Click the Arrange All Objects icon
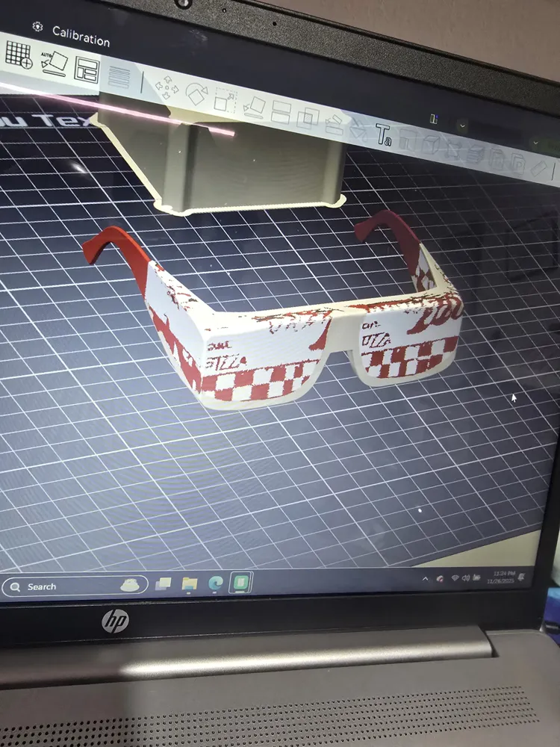Viewport: 560px width, 747px height. click(87, 70)
